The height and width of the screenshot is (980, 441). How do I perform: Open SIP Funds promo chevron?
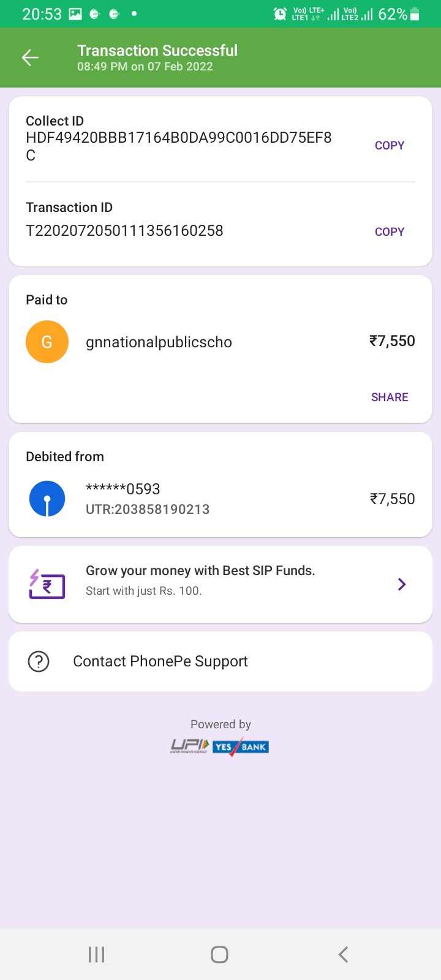pyautogui.click(x=402, y=584)
